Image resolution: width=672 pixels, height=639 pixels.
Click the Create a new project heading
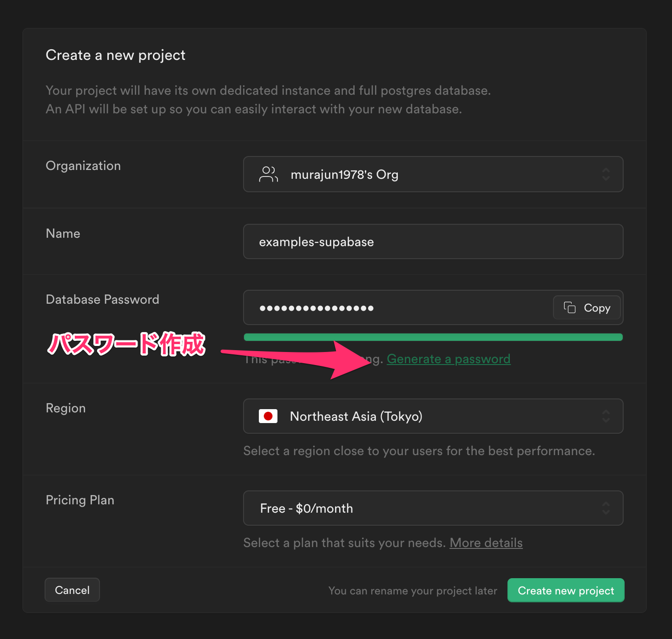click(115, 55)
